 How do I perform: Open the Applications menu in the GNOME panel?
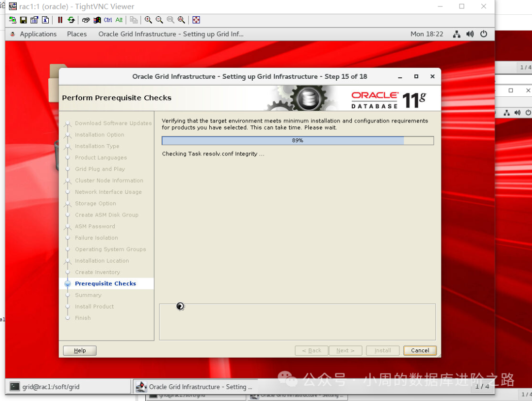pyautogui.click(x=38, y=34)
